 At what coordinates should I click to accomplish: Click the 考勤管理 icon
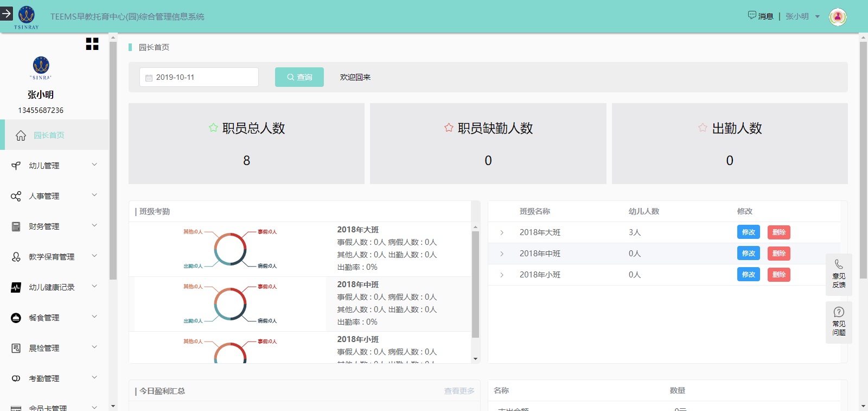(16, 378)
